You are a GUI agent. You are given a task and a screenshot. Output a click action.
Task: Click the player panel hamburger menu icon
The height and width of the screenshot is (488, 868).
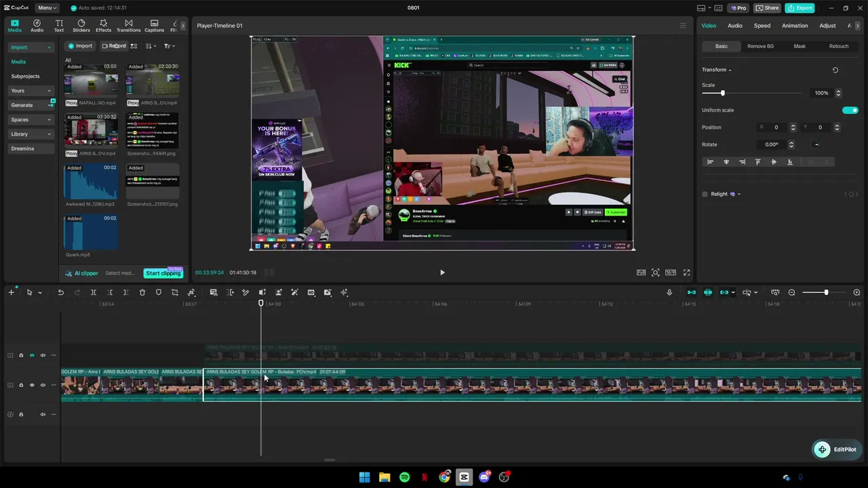(683, 26)
